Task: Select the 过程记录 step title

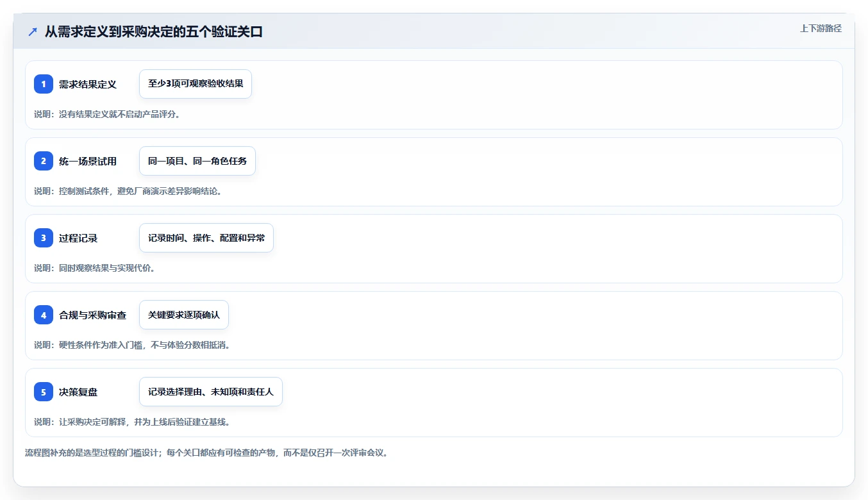Action: (78, 238)
